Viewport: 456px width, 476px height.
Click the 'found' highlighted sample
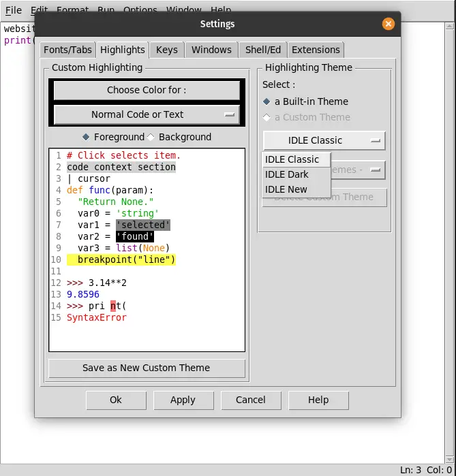click(x=134, y=237)
